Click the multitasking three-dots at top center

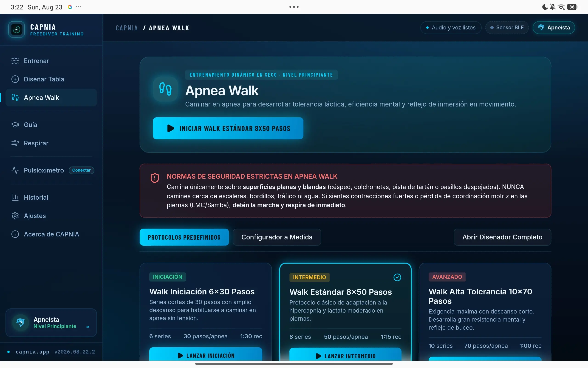[294, 7]
